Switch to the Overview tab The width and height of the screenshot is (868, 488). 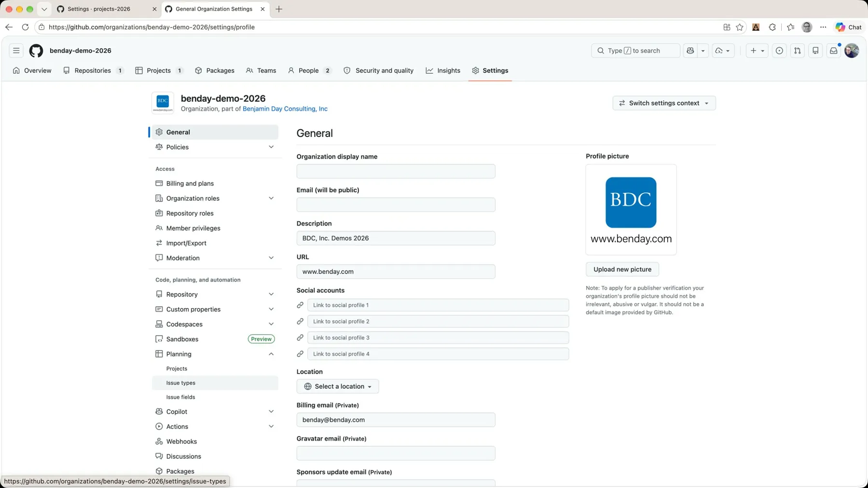pos(32,70)
